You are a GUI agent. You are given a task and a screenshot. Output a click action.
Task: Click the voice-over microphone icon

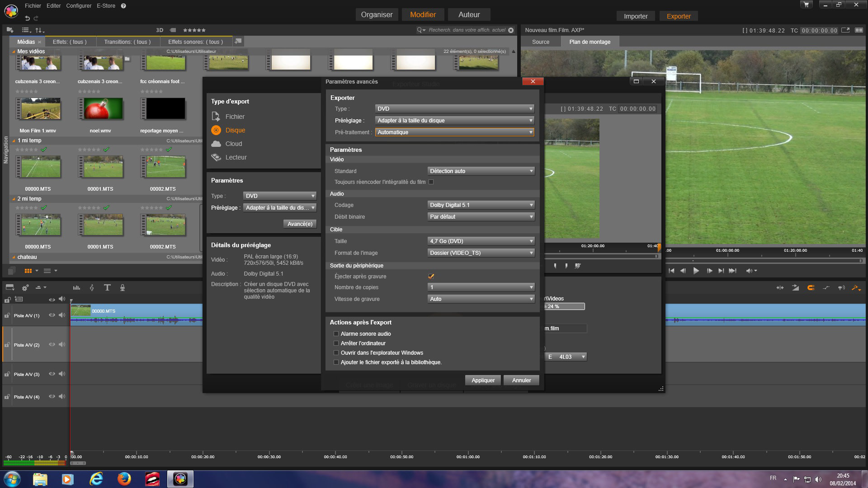click(122, 287)
